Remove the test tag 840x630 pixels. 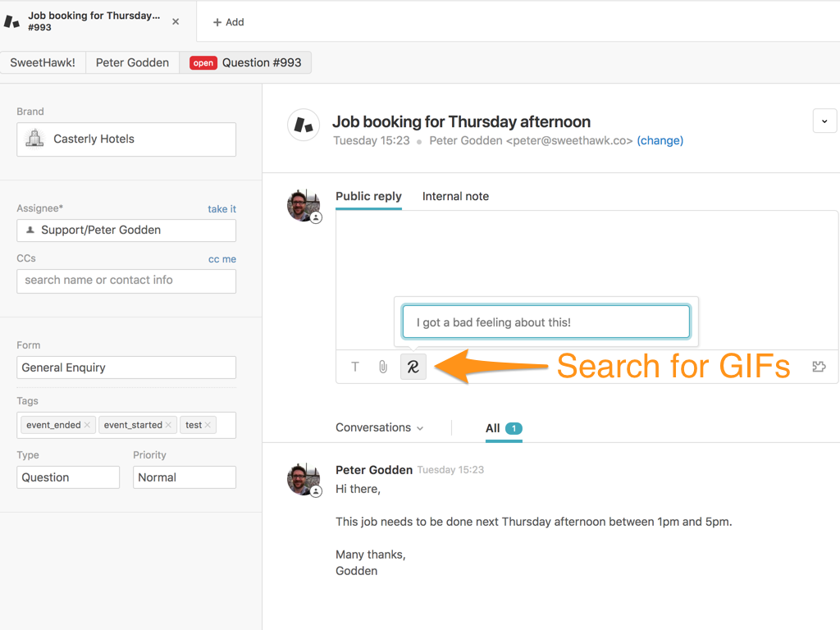208,425
